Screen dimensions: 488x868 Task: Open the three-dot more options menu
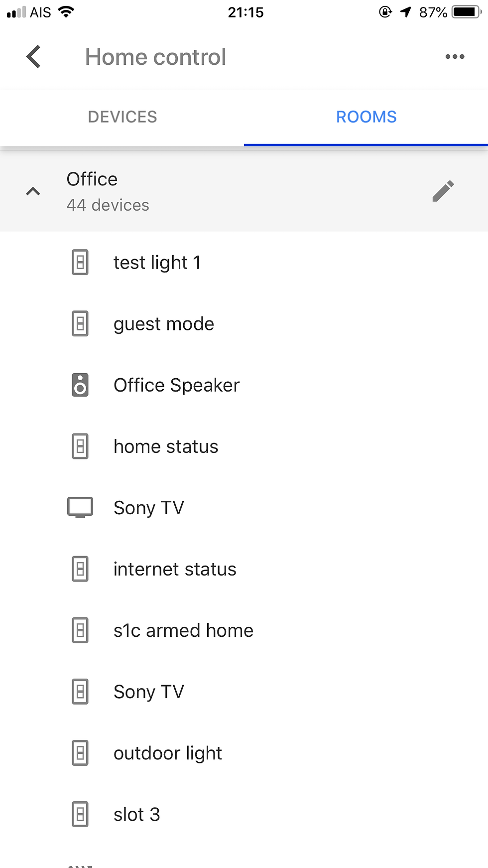click(x=455, y=57)
